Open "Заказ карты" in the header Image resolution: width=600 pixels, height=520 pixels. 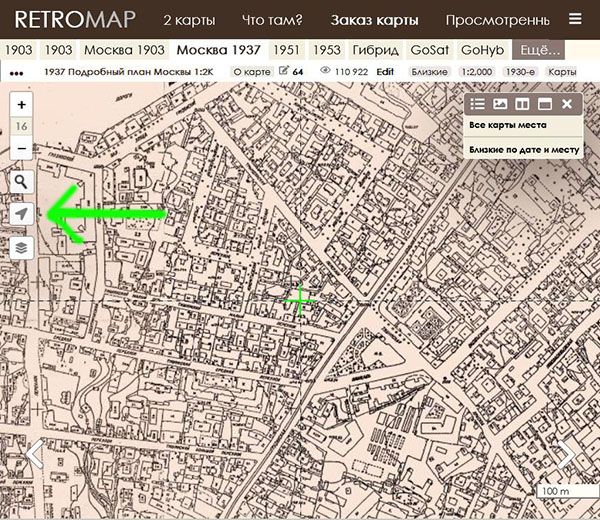tap(375, 19)
